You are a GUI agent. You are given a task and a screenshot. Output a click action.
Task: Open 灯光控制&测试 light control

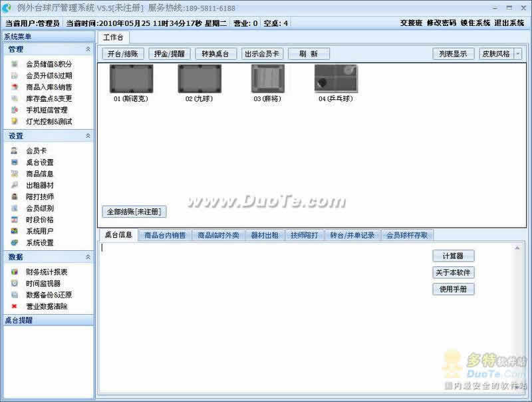(x=49, y=122)
